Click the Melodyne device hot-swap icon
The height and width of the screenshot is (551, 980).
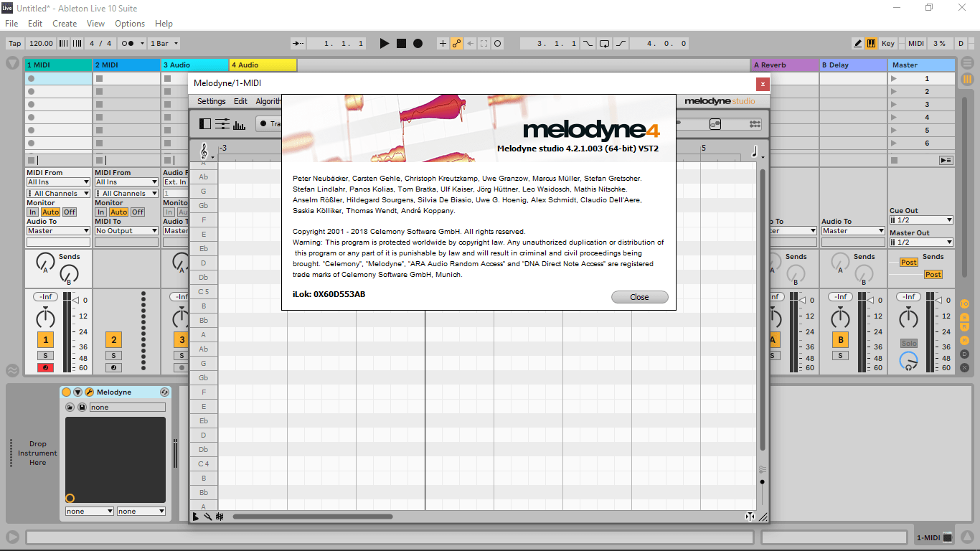pyautogui.click(x=164, y=392)
